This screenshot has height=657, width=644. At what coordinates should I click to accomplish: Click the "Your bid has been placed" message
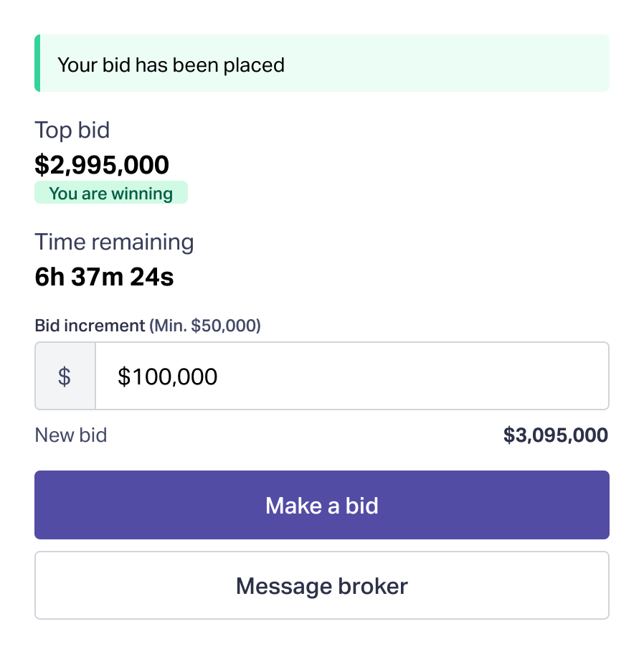171,65
